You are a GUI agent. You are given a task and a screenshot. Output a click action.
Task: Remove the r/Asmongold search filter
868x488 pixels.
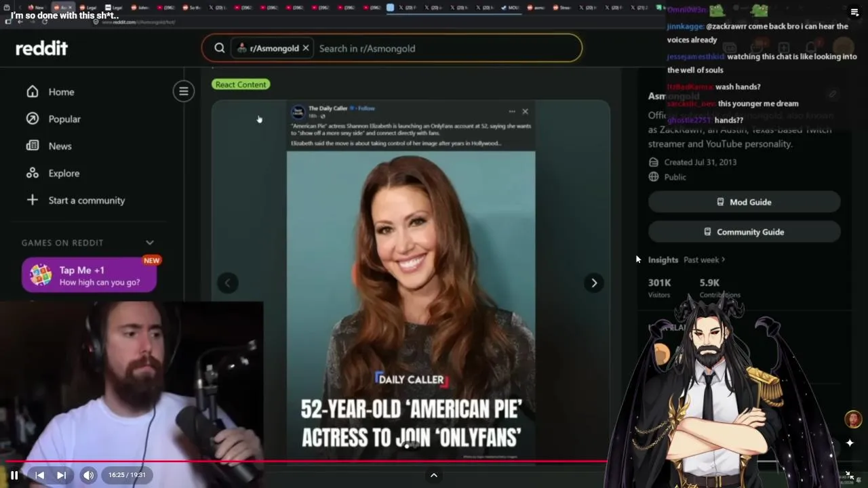[x=306, y=48]
